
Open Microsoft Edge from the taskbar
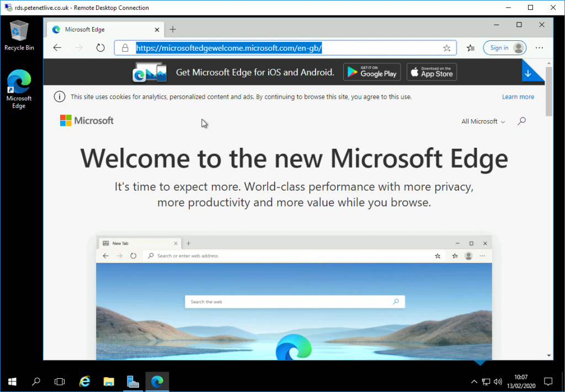tap(157, 381)
